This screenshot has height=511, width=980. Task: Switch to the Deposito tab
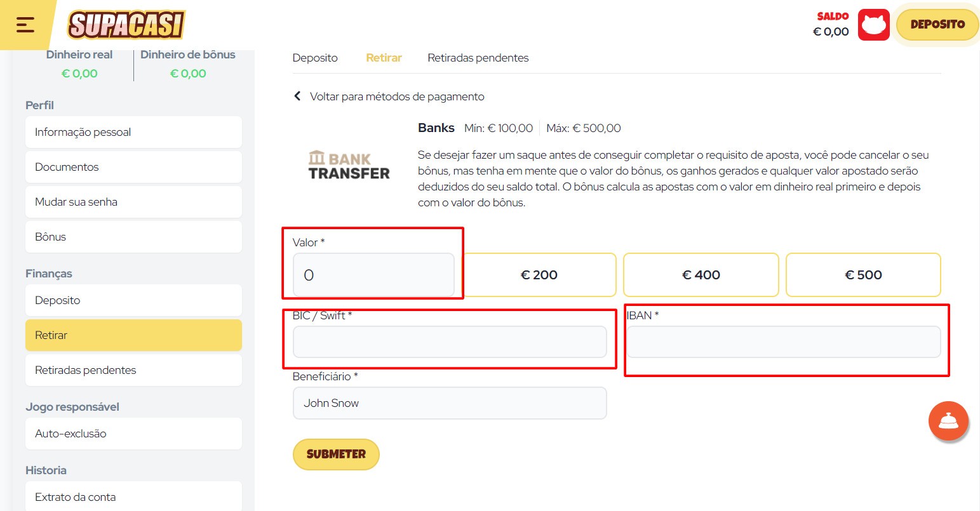(315, 57)
